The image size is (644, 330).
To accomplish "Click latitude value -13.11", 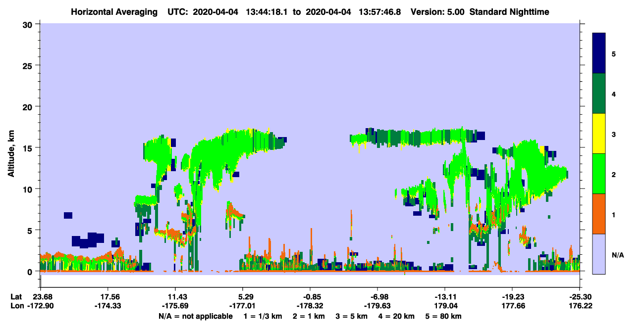I will click(x=445, y=297).
